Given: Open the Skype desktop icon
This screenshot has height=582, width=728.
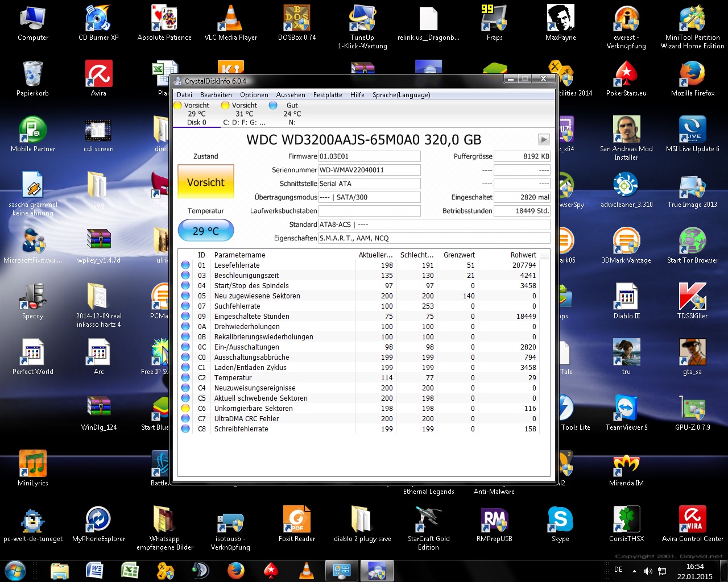Looking at the screenshot, I should pos(560,524).
